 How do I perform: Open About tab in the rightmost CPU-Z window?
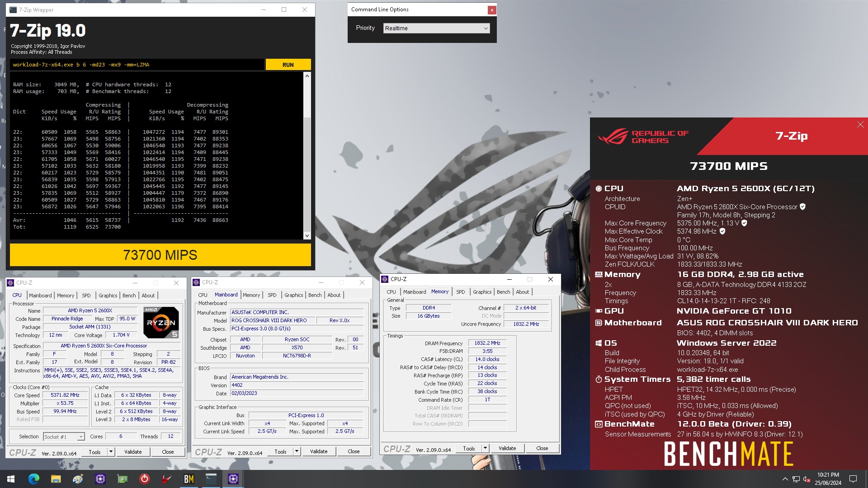click(522, 292)
